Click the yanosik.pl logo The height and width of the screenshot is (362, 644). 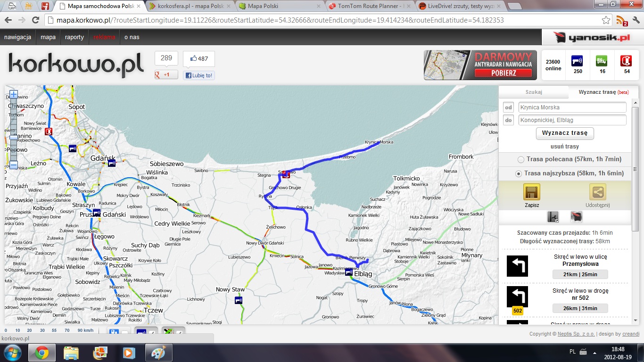pos(592,37)
